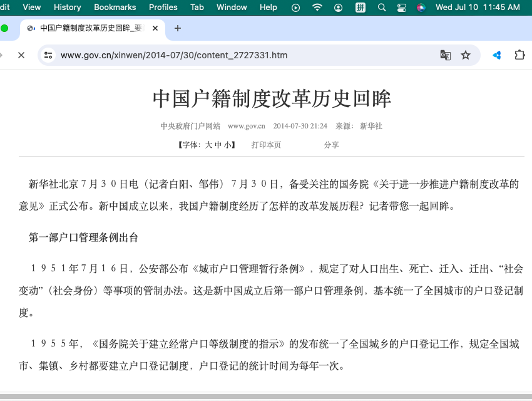Image resolution: width=532 pixels, height=401 pixels.
Task: Open the History menu
Action: coord(67,8)
